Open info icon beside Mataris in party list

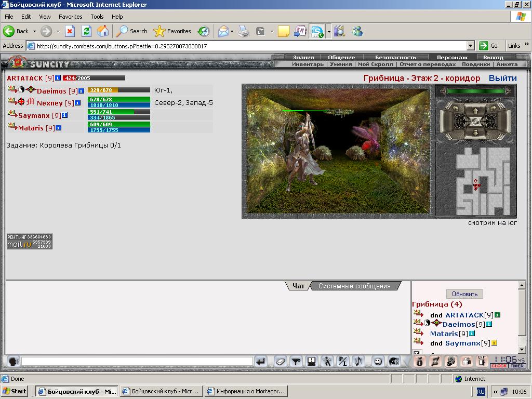click(58, 128)
